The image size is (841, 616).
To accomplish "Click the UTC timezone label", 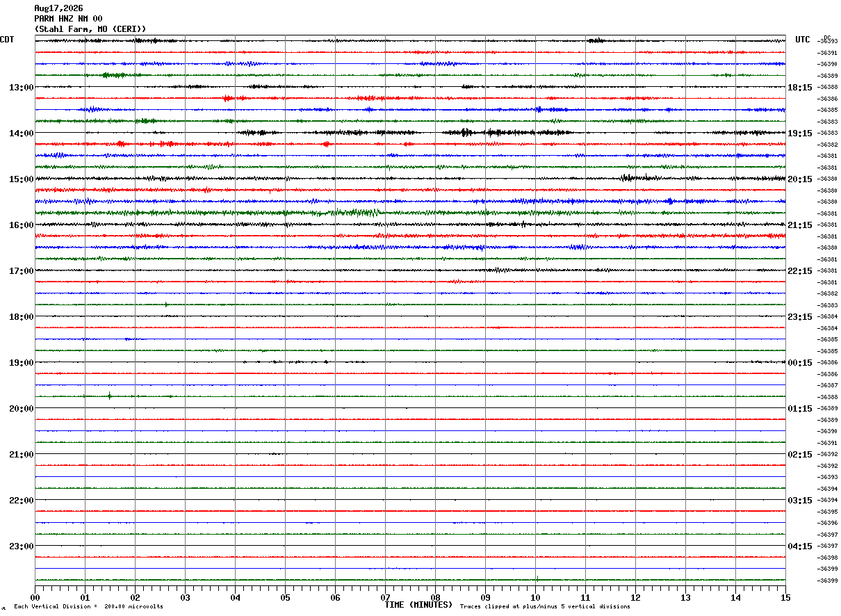I will [803, 40].
